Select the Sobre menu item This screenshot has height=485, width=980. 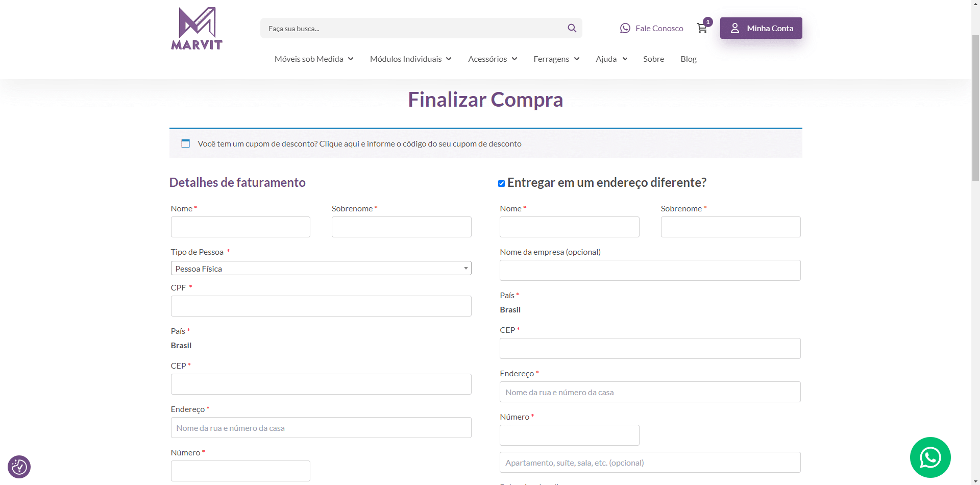653,59
